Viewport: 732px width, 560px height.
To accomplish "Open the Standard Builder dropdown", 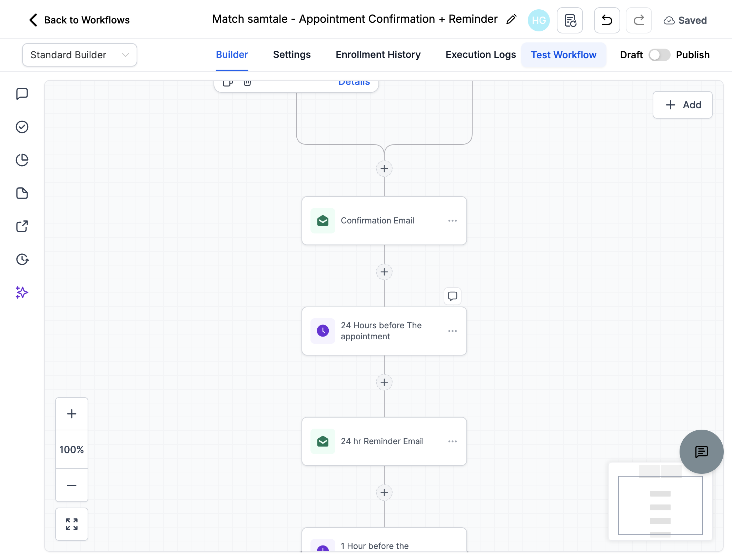I will (x=80, y=55).
